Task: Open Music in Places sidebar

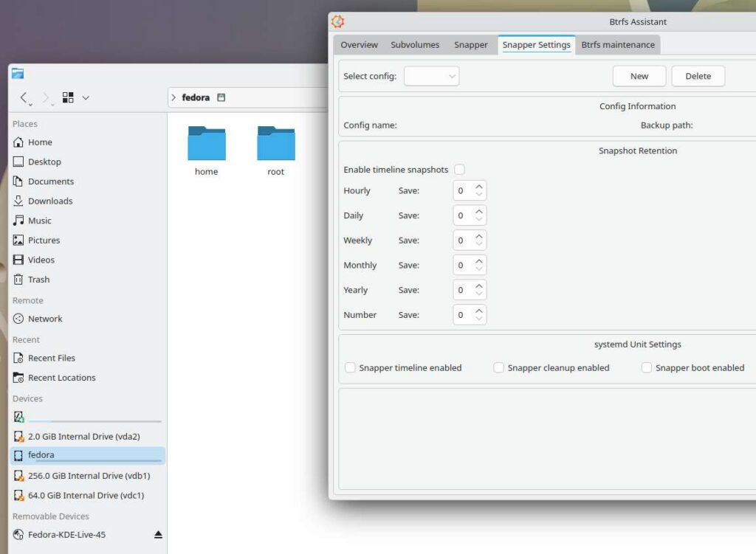Action: (x=87, y=221)
